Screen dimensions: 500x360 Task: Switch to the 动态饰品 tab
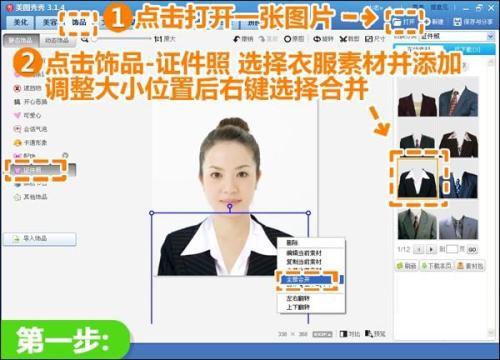[x=57, y=40]
